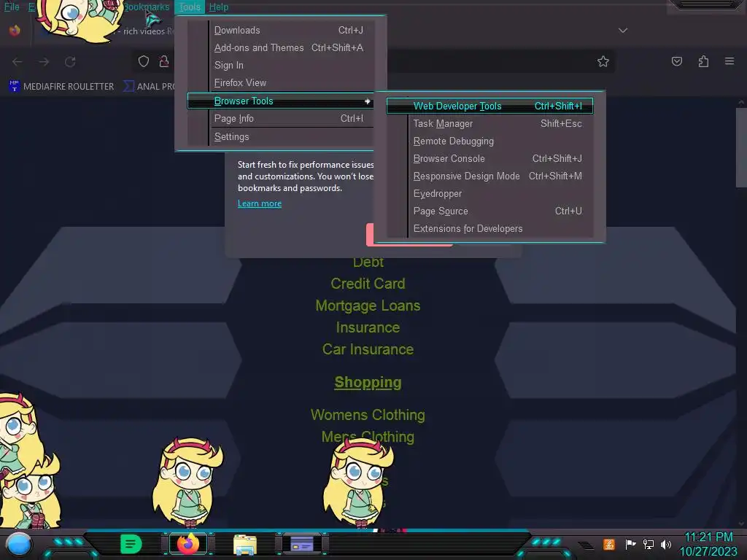Open the File menu
747x560 pixels.
tap(12, 7)
